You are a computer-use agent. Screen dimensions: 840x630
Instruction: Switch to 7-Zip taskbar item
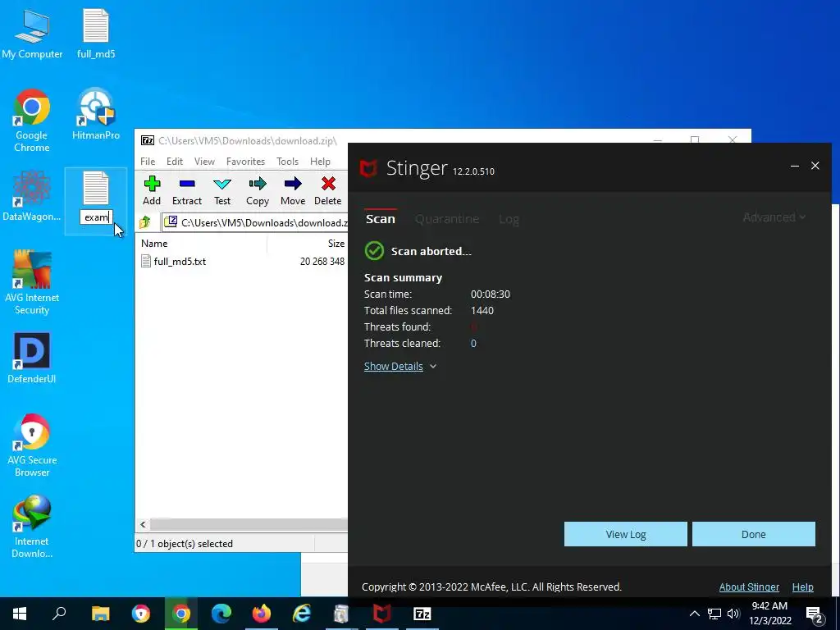coord(422,614)
